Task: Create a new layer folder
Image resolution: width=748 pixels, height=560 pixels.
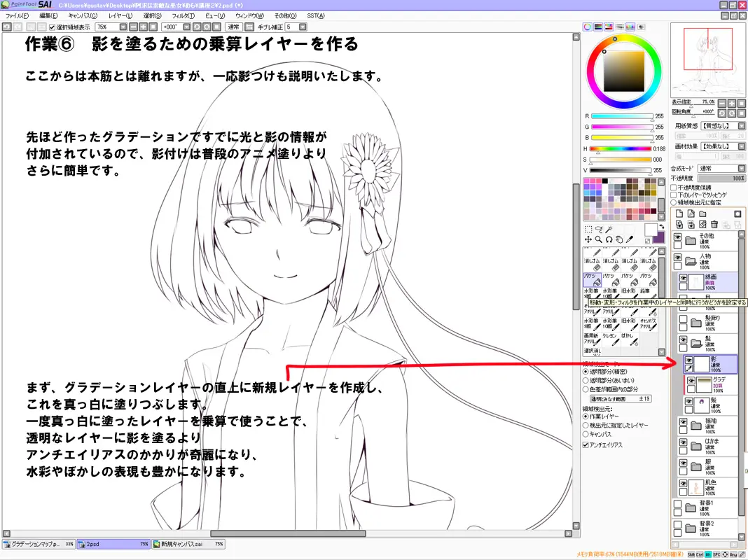Action: tap(702, 213)
